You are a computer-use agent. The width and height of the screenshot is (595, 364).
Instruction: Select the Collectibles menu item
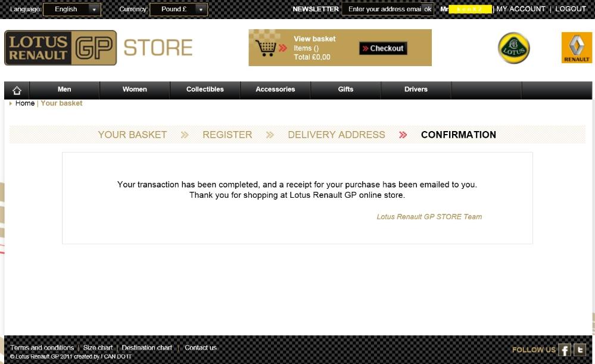[x=205, y=89]
